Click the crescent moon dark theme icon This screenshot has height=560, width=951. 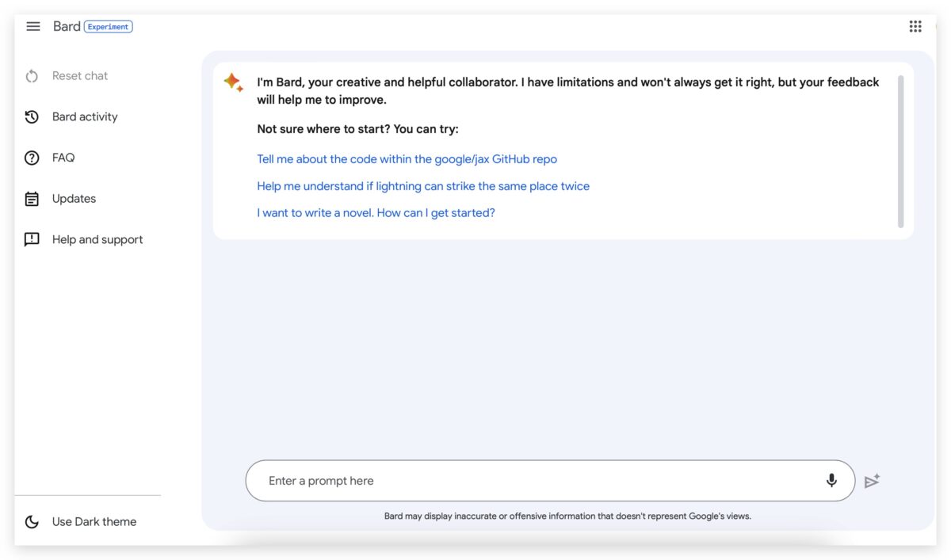tap(32, 521)
